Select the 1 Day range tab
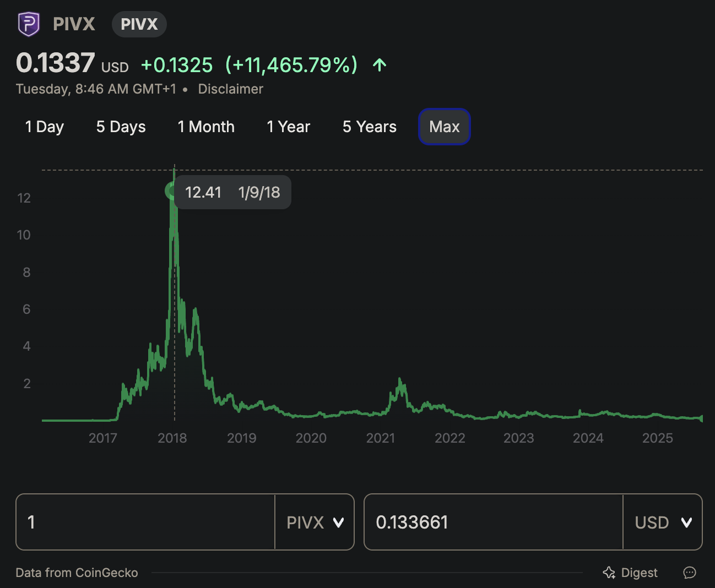The width and height of the screenshot is (715, 588). pos(45,127)
